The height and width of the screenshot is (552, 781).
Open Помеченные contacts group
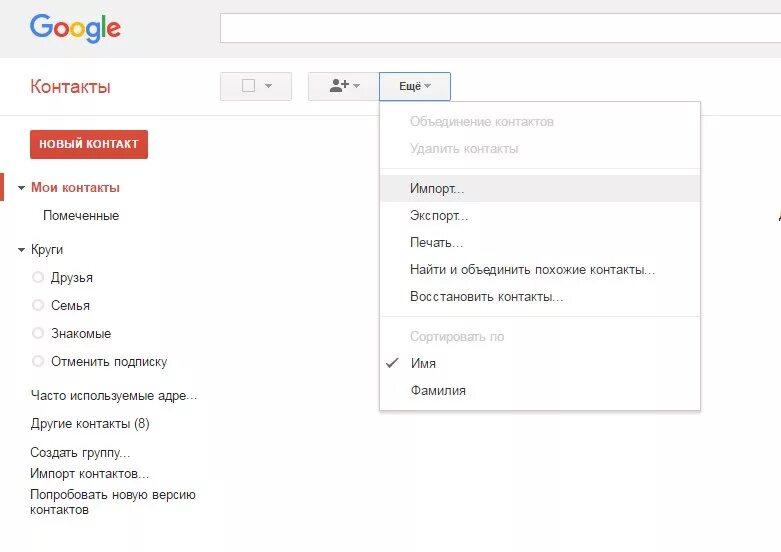pos(81,216)
